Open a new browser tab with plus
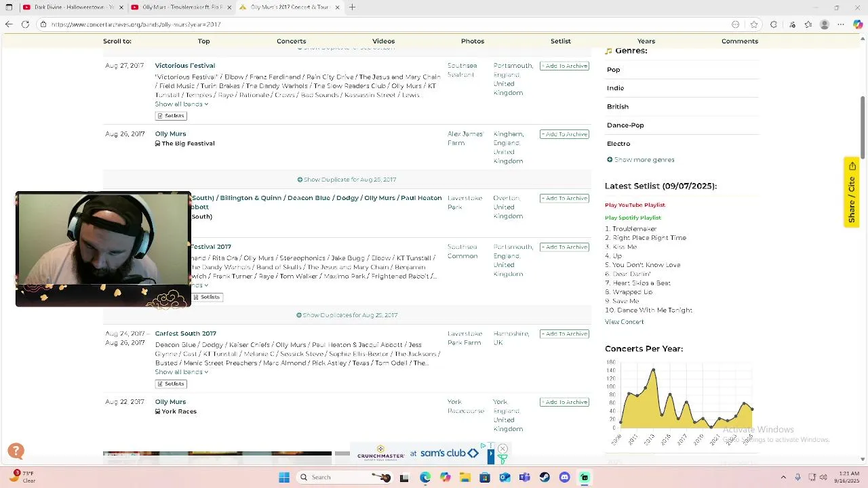The height and width of the screenshot is (488, 868). pos(352,7)
